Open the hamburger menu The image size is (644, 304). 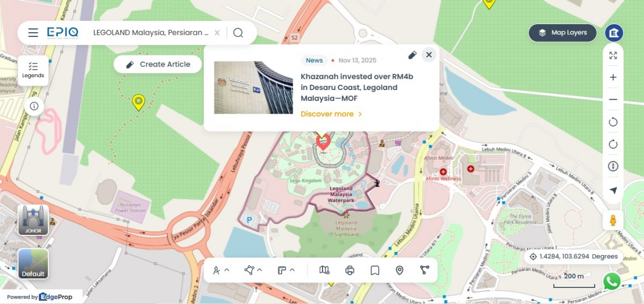[33, 33]
